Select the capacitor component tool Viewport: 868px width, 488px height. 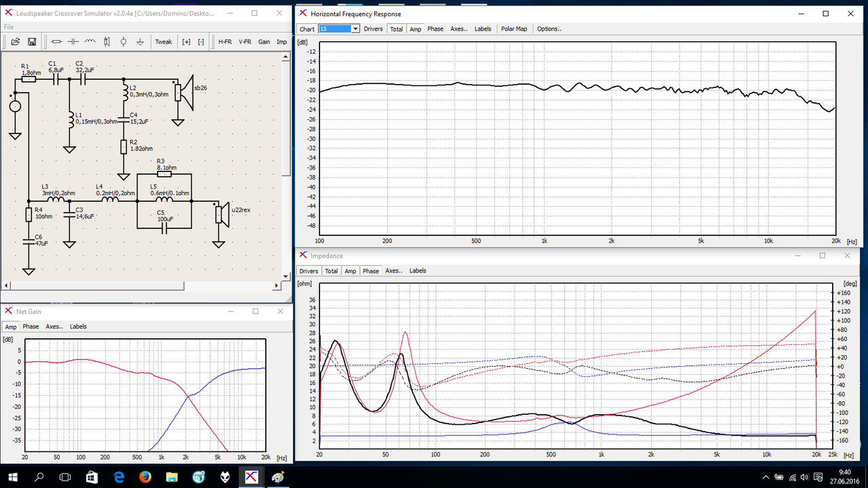pos(73,41)
